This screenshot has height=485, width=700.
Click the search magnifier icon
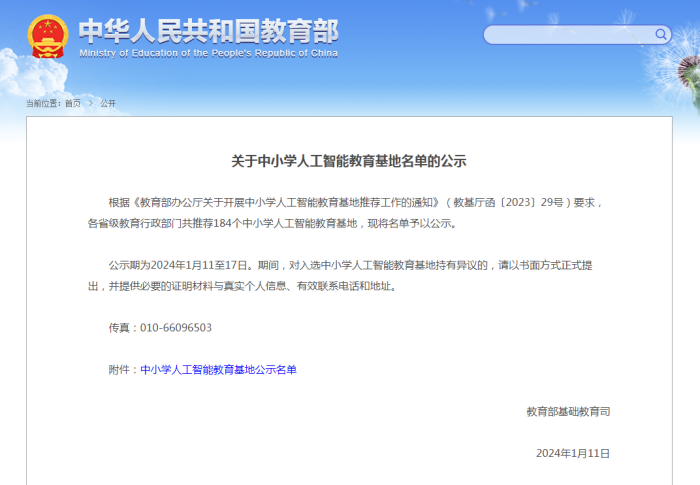click(661, 35)
